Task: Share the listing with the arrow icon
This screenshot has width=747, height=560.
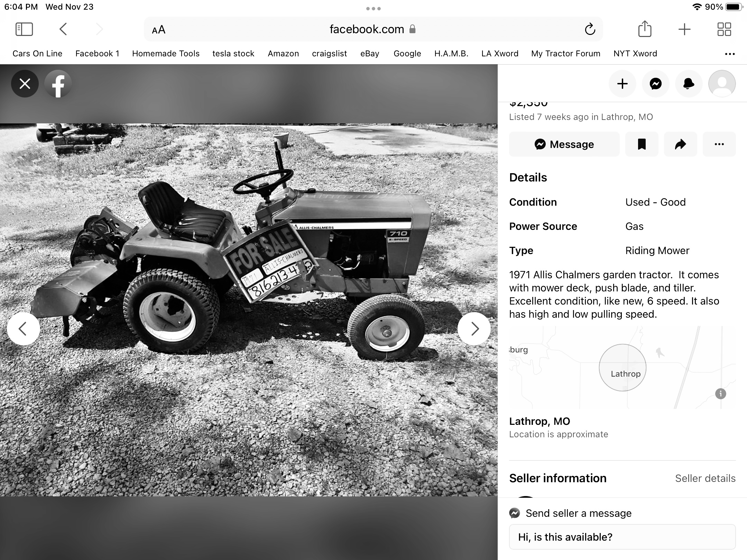Action: (681, 144)
